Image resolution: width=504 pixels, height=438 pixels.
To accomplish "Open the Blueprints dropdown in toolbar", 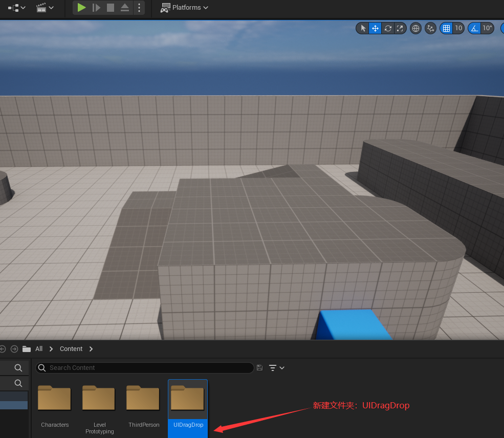I will click(x=16, y=8).
